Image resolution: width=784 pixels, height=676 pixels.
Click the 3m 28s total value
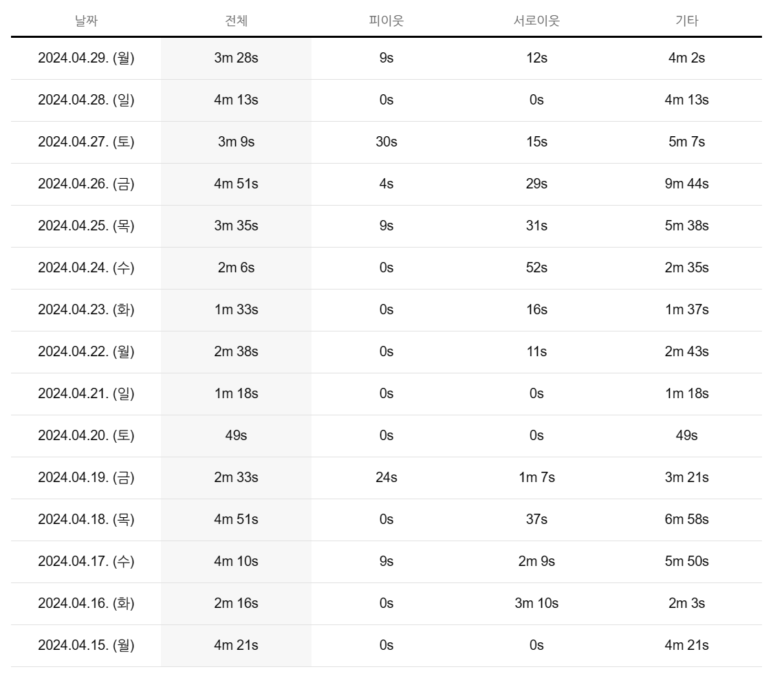236,58
